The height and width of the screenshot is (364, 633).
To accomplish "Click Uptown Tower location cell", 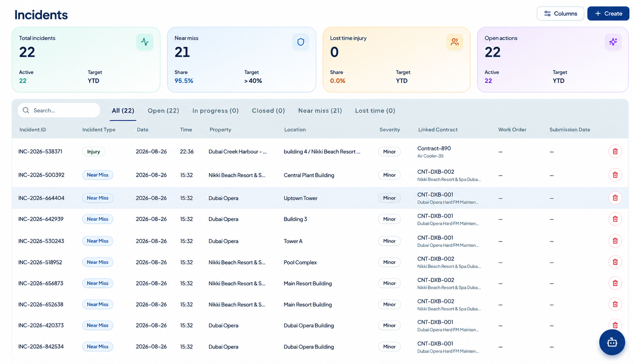I will [x=300, y=198].
